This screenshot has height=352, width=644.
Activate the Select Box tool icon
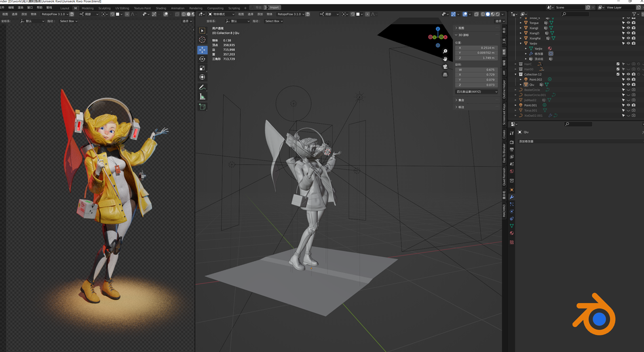pos(202,31)
